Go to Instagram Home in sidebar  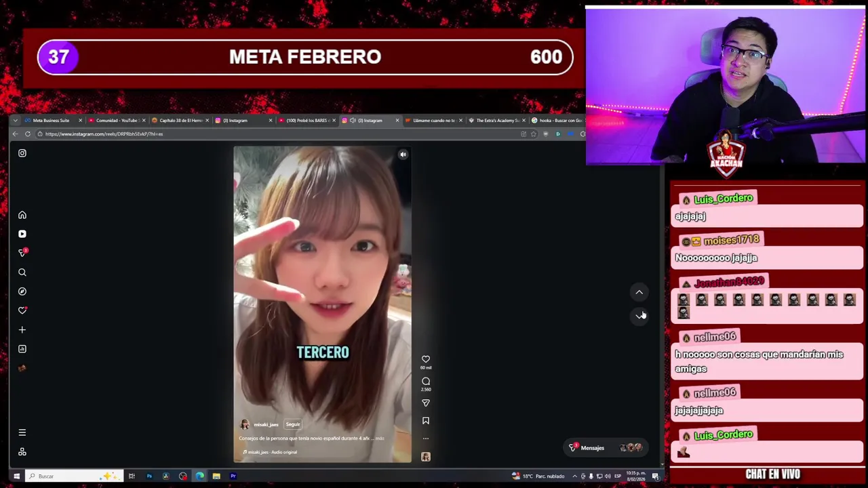[x=22, y=215]
